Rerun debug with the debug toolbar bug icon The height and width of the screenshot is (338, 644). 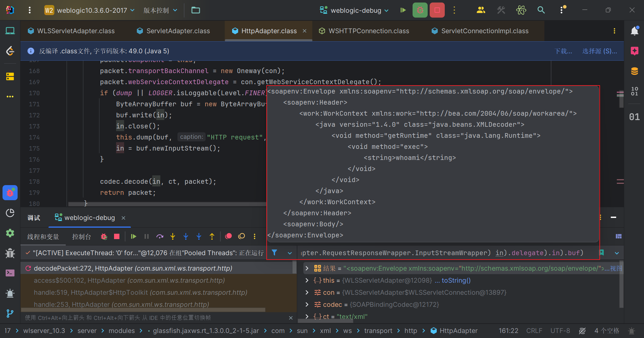[x=104, y=236]
